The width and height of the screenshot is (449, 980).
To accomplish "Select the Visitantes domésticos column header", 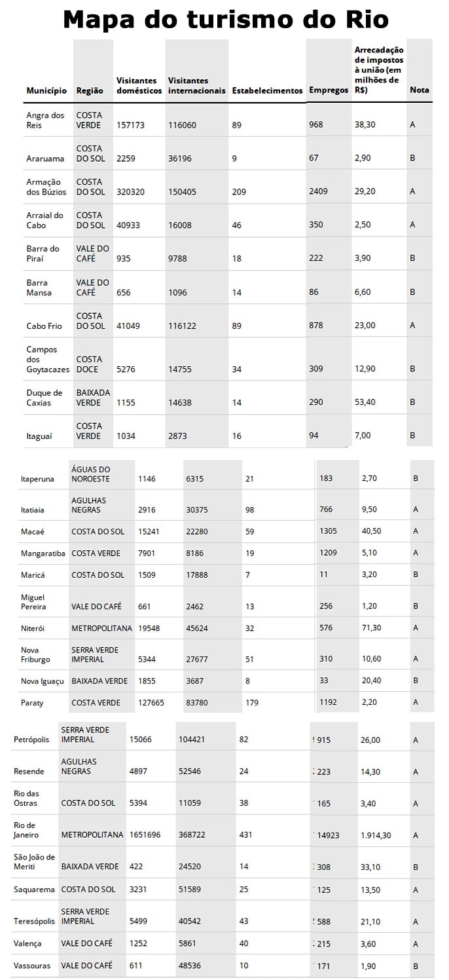I will [x=139, y=85].
